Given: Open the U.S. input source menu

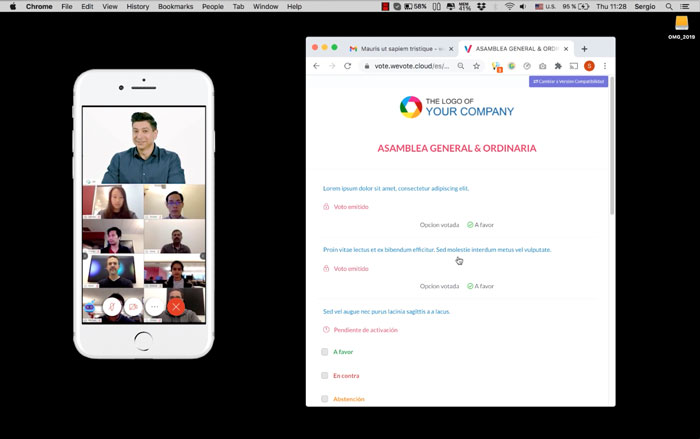Looking at the screenshot, I should pos(545,6).
